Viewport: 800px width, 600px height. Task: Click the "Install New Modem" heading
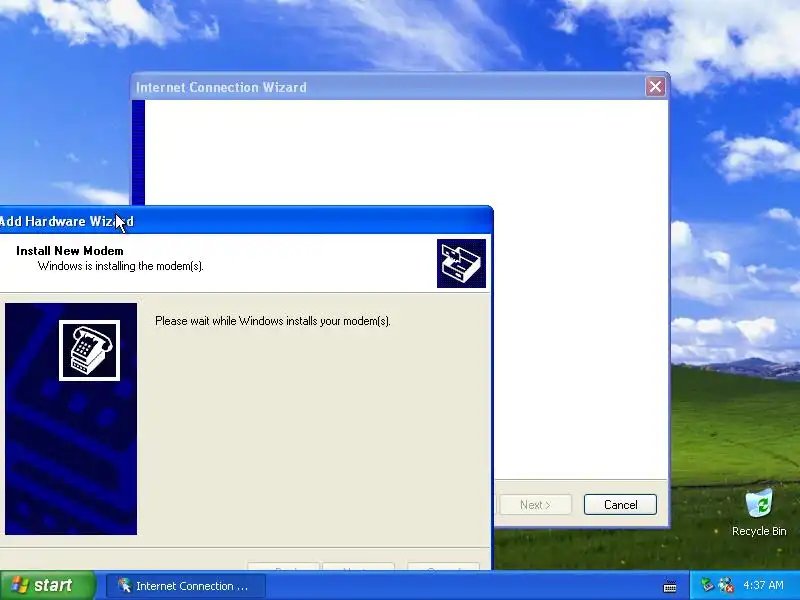tap(70, 251)
